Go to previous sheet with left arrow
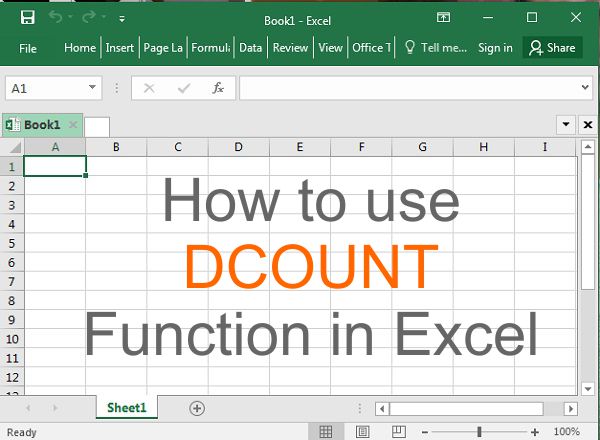600x440 pixels. [x=28, y=408]
